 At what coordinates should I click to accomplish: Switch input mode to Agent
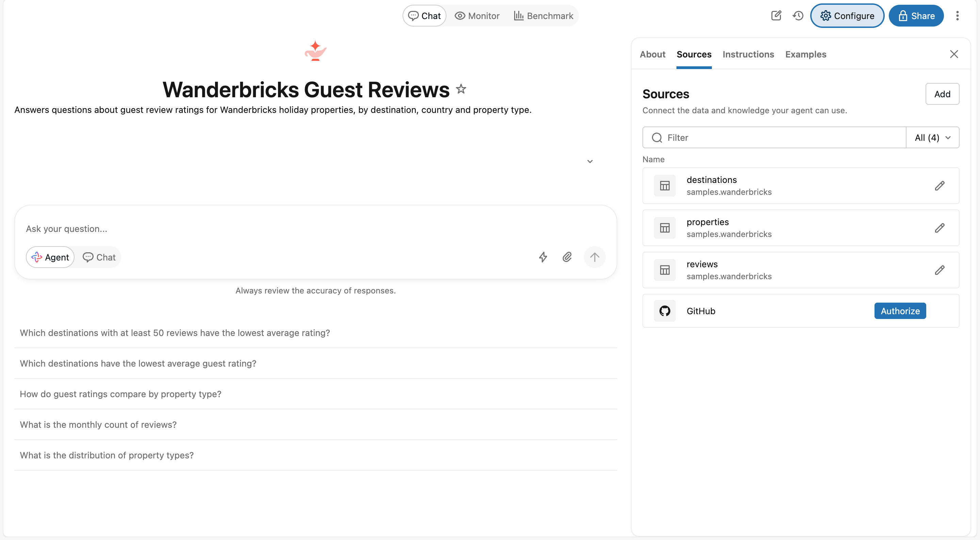point(50,257)
